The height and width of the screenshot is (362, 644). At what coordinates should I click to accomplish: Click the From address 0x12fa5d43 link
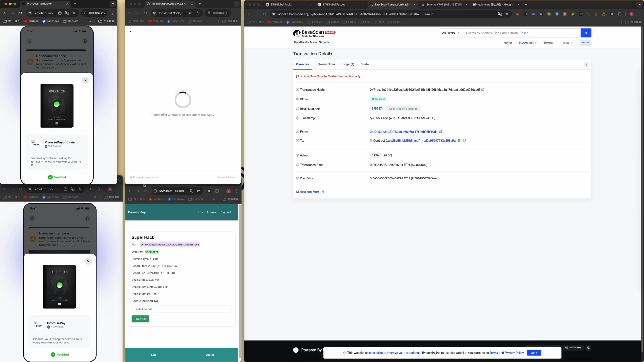coord(403,132)
